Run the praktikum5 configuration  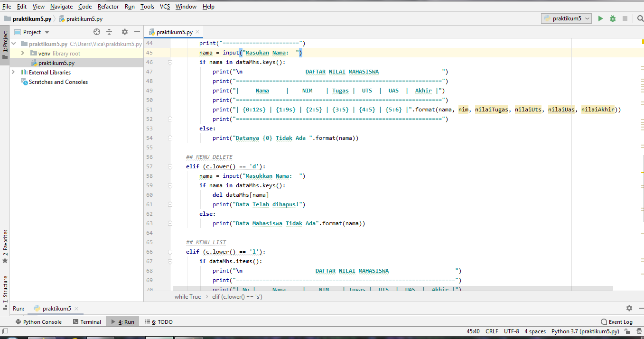point(600,18)
